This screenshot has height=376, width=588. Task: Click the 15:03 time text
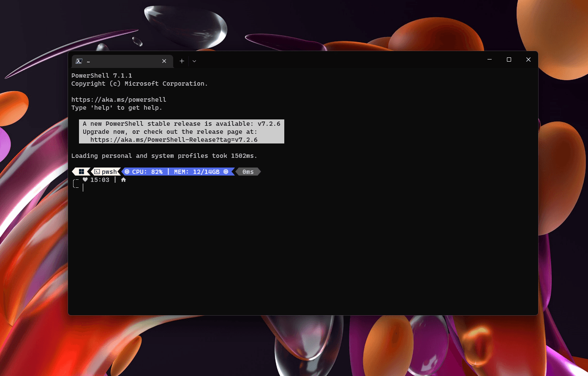pyautogui.click(x=100, y=180)
